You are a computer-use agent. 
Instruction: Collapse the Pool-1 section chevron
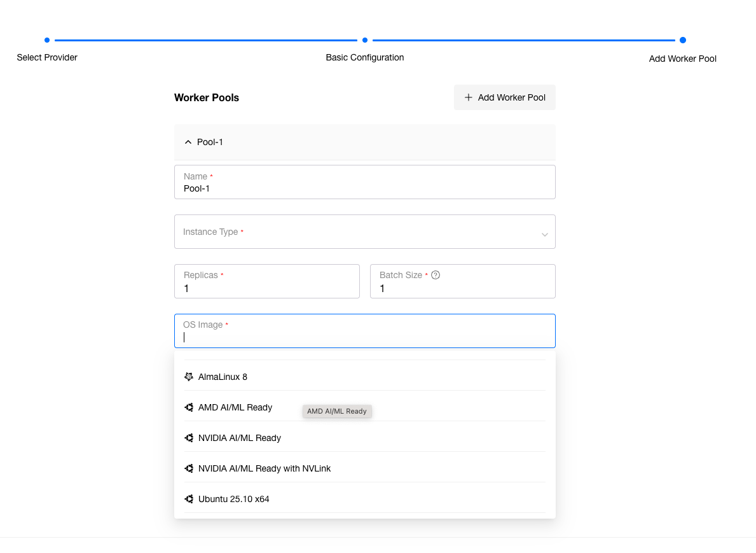pyautogui.click(x=188, y=142)
